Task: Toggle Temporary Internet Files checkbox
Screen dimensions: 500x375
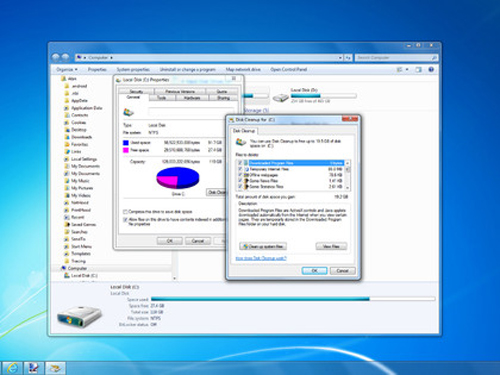Action: click(240, 169)
